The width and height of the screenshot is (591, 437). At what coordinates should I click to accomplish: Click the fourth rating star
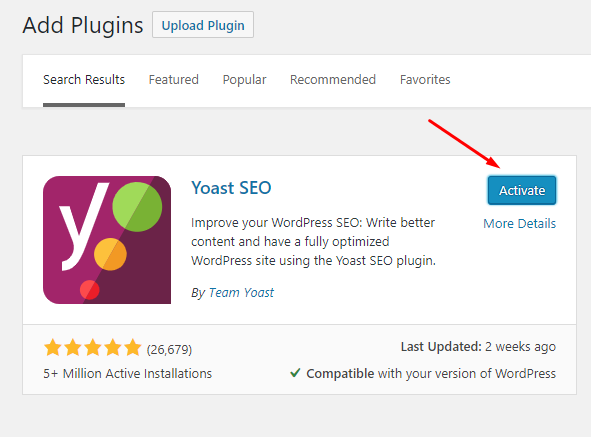point(113,348)
